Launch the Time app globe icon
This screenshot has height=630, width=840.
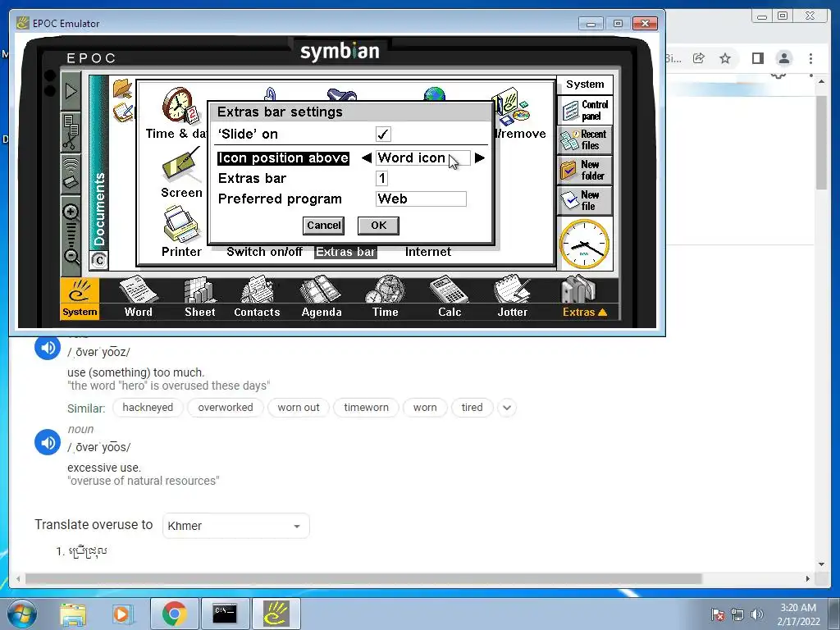(x=386, y=298)
